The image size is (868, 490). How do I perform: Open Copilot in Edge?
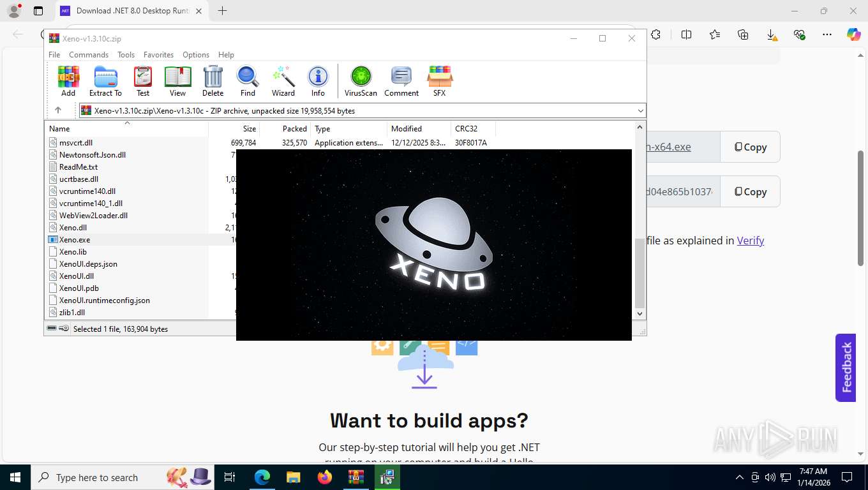[854, 34]
